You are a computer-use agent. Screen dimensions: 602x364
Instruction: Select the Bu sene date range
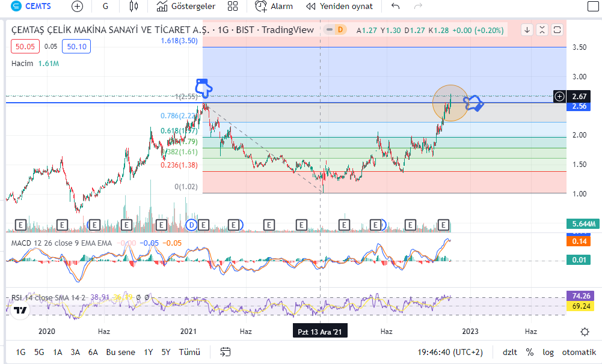click(120, 352)
